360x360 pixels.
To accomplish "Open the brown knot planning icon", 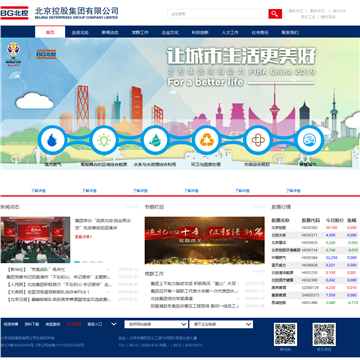I will pyautogui.click(x=258, y=140).
